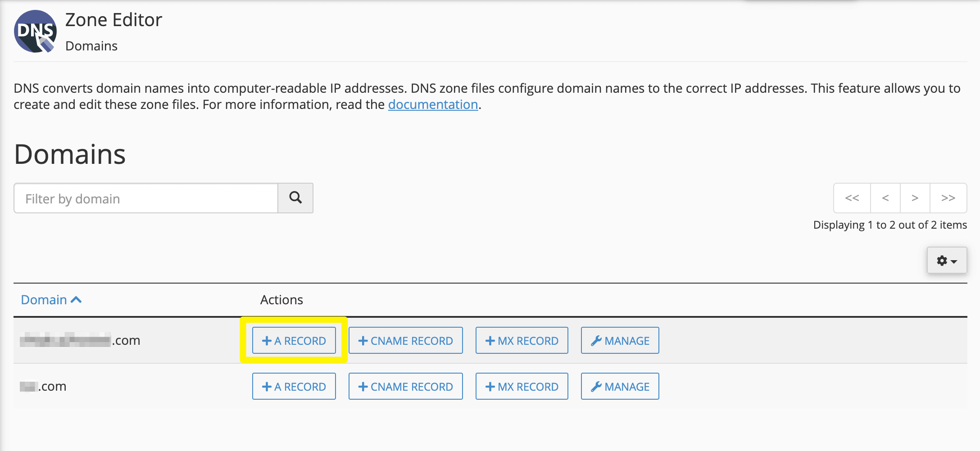Open the documentation link

[x=433, y=104]
